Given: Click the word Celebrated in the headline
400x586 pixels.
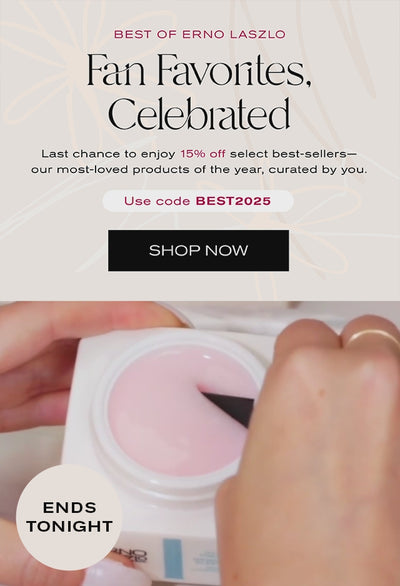Looking at the screenshot, I should pos(199,114).
